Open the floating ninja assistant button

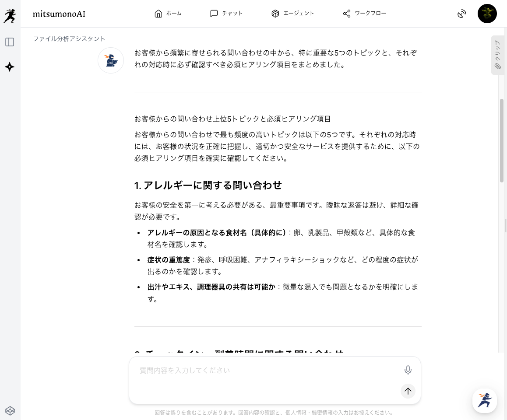(x=484, y=400)
